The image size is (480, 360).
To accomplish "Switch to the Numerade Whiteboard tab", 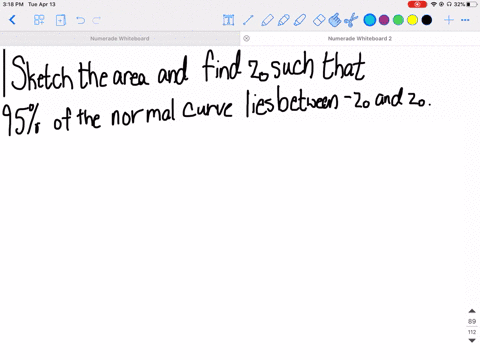I will coord(120,38).
